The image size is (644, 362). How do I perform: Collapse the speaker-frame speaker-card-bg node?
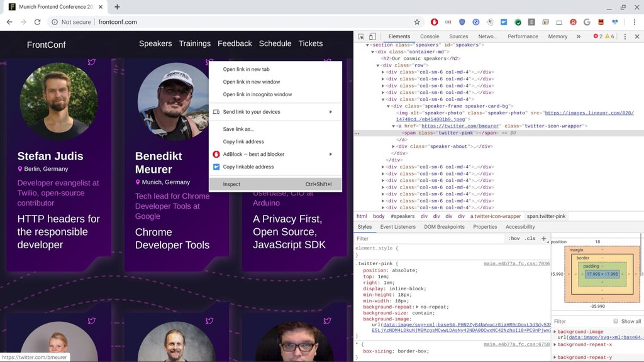[388, 106]
